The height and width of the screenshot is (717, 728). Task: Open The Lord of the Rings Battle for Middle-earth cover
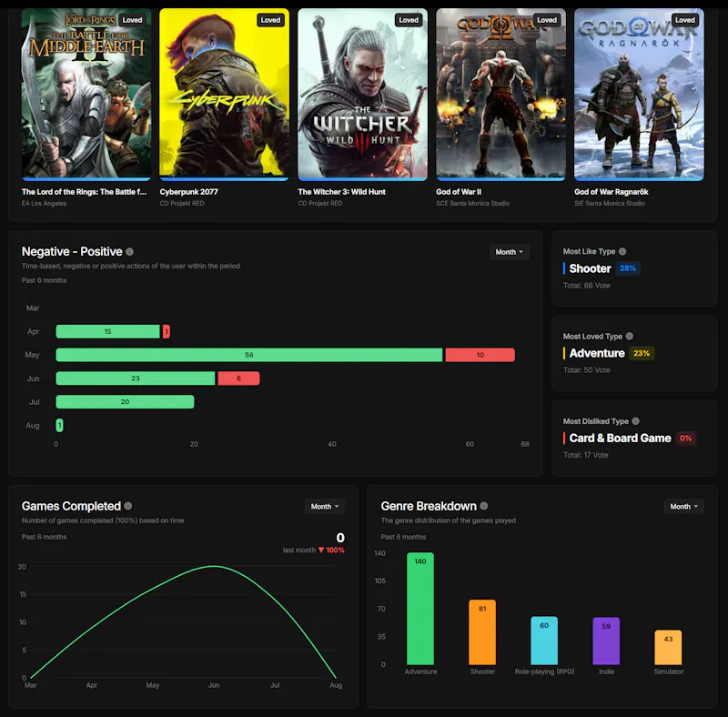(86, 95)
